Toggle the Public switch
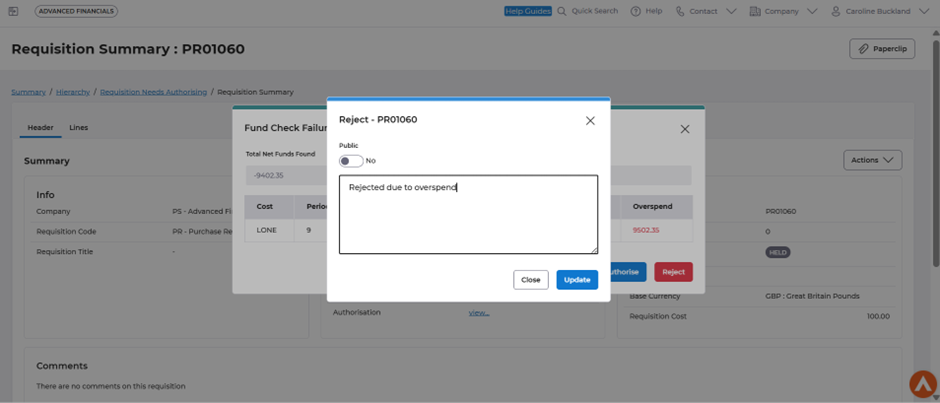This screenshot has height=403, width=940. click(351, 161)
